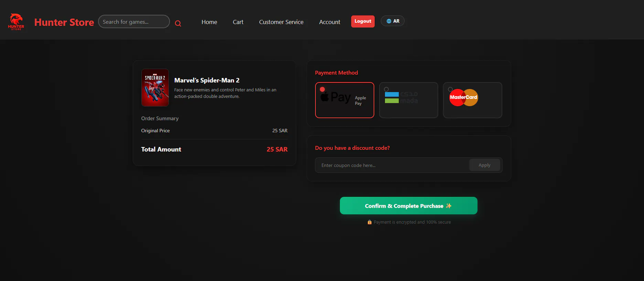Apply the coupon code
Viewport: 644px width, 281px height.
pos(484,165)
